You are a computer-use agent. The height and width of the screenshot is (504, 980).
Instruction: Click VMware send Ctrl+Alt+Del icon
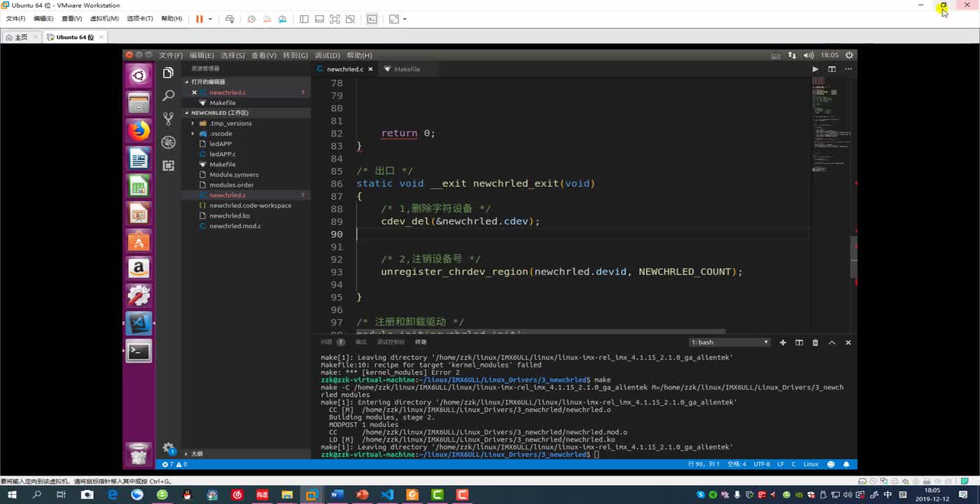pos(230,19)
